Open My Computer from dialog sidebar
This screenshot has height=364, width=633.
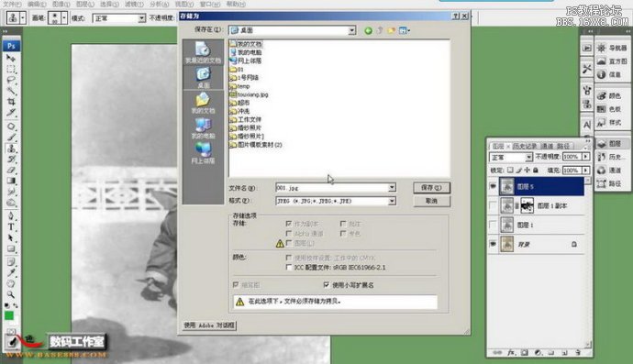pyautogui.click(x=203, y=128)
